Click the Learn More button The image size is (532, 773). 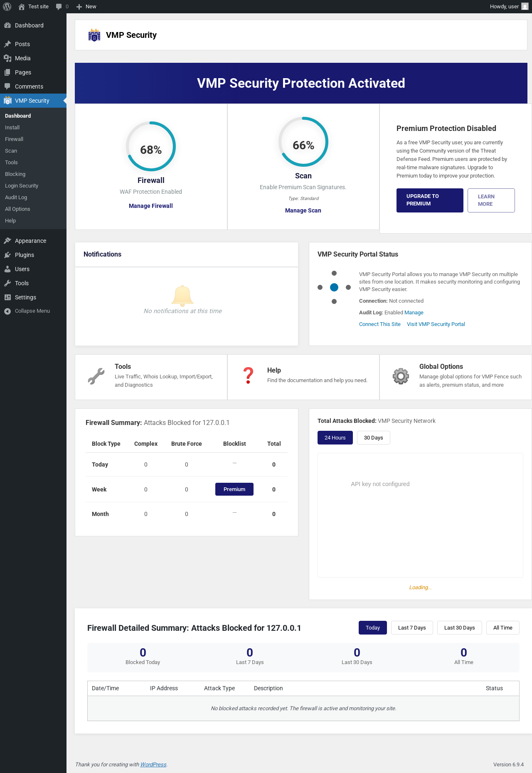[x=491, y=200]
